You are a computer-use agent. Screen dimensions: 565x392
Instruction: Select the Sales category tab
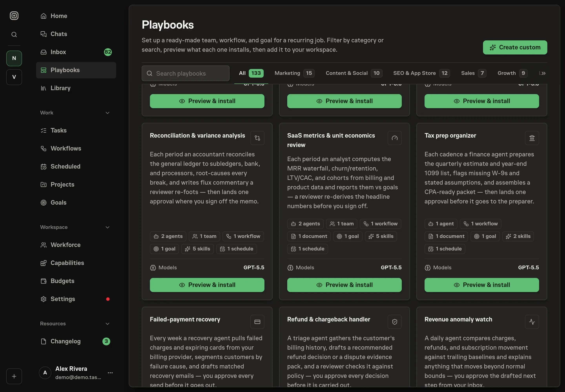tap(474, 73)
